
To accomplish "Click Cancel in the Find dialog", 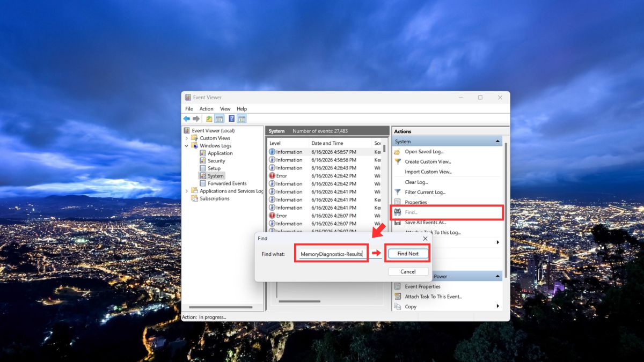I will point(408,272).
